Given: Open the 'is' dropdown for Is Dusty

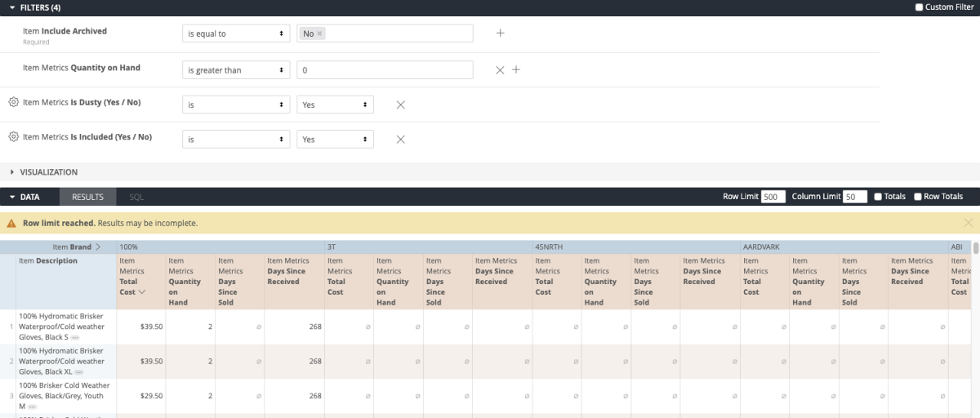Looking at the screenshot, I should [236, 104].
